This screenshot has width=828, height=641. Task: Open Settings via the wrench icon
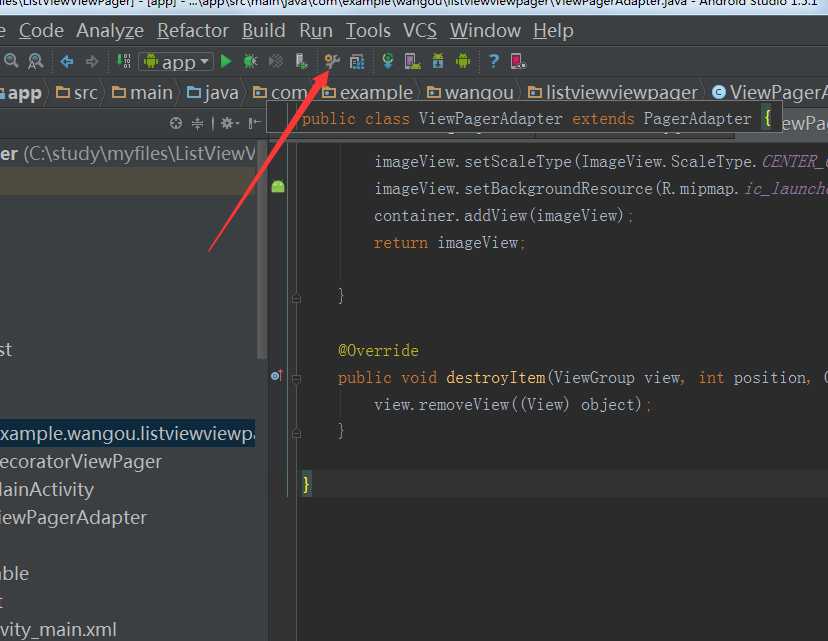point(332,62)
